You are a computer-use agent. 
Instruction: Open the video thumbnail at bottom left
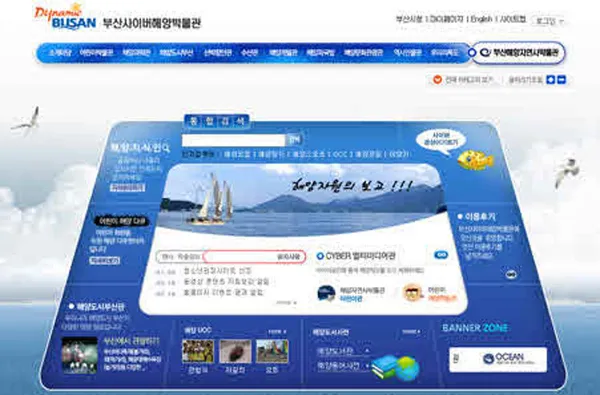(x=80, y=355)
